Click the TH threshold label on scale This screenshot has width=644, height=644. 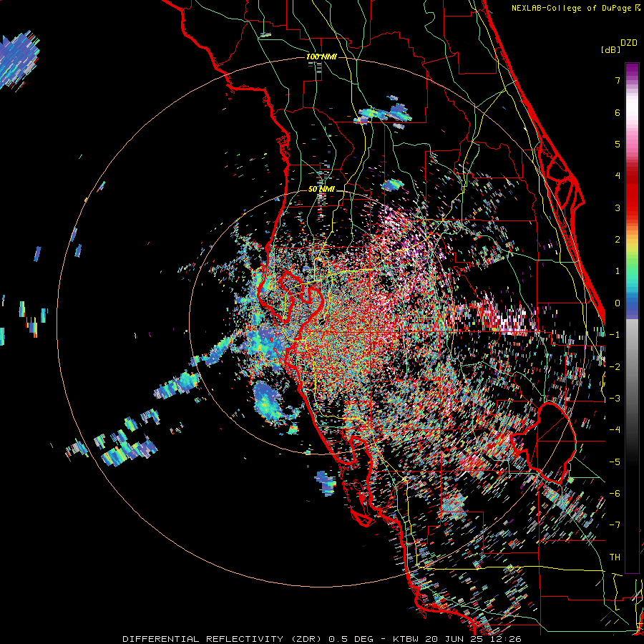click(x=615, y=557)
